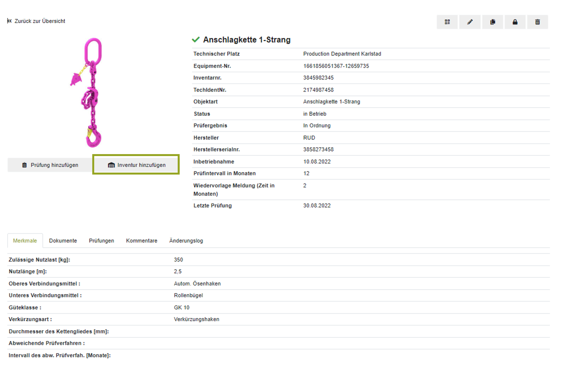Viewport: 588px width, 365px height.
Task: Switch to the Dokumente tab
Action: (x=63, y=241)
